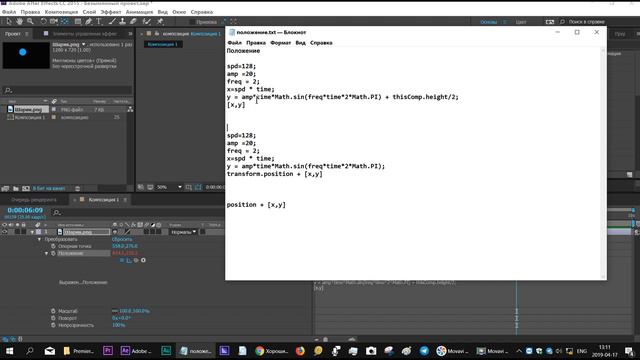
Task: Toggle the Привязка snapping checkbox
Action: pos(192,22)
